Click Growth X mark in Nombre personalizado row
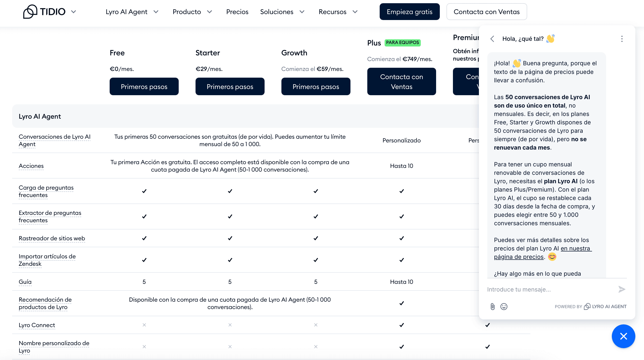Image resolution: width=644 pixels, height=360 pixels. click(x=316, y=346)
